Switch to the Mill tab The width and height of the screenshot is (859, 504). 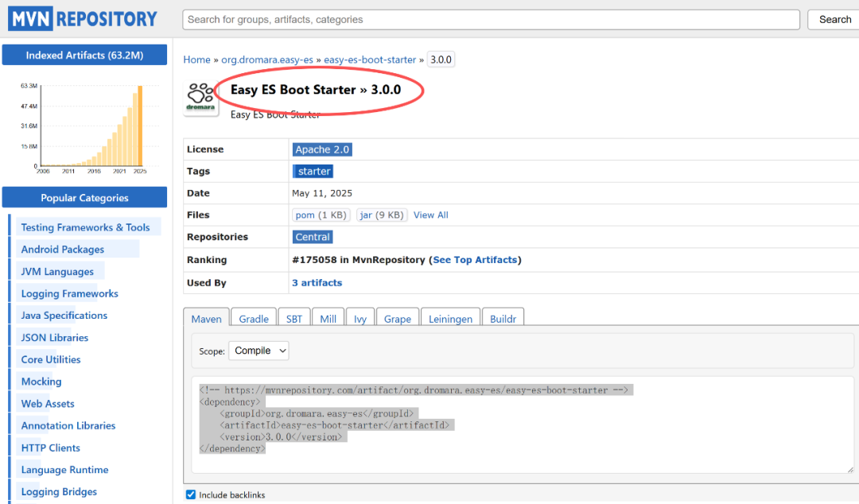(x=328, y=319)
